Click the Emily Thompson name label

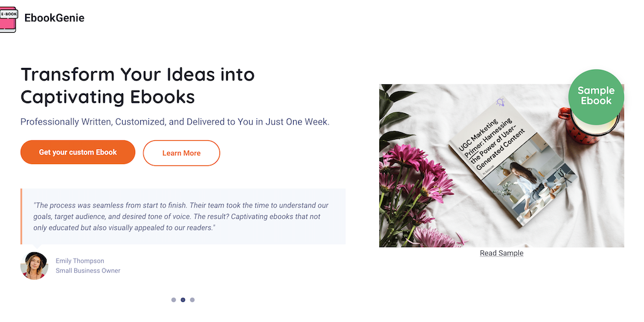click(x=80, y=260)
